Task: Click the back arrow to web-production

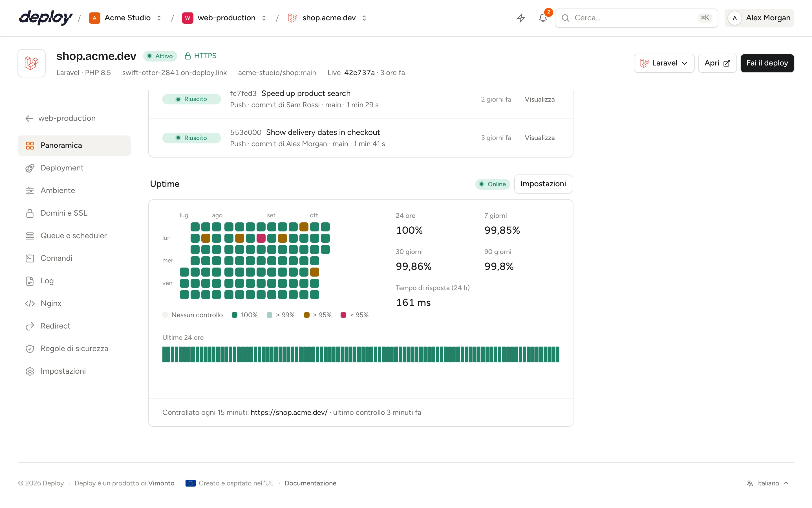Action: [x=29, y=119]
